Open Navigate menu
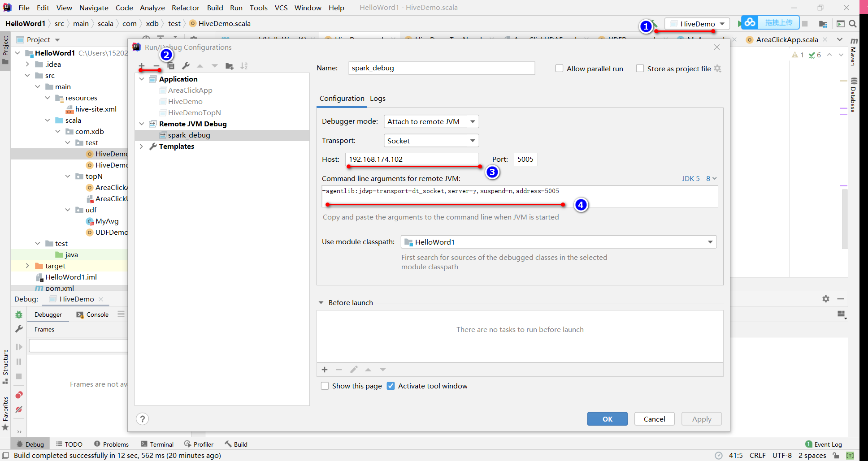868x461 pixels. pos(94,8)
